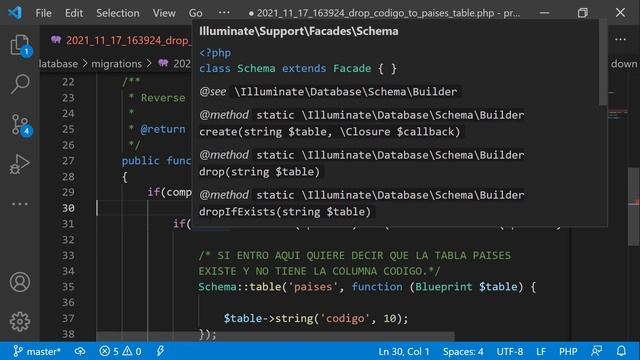Image resolution: width=640 pixels, height=360 pixels.
Task: Click the down breadcrumb symbol
Action: pos(624,64)
